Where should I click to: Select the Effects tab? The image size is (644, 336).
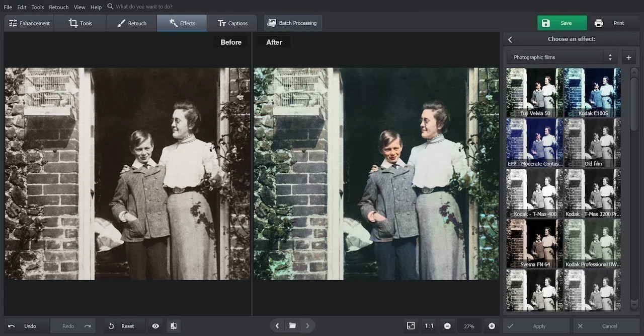click(182, 23)
